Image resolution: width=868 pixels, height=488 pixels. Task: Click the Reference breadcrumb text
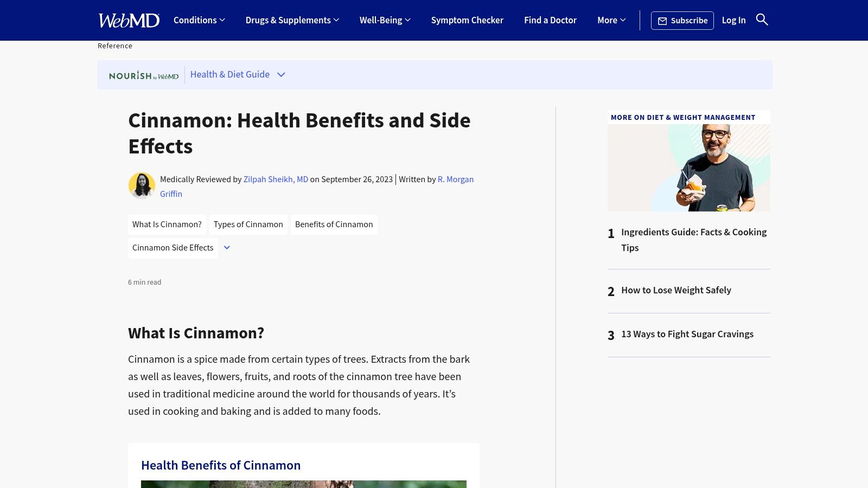115,46
